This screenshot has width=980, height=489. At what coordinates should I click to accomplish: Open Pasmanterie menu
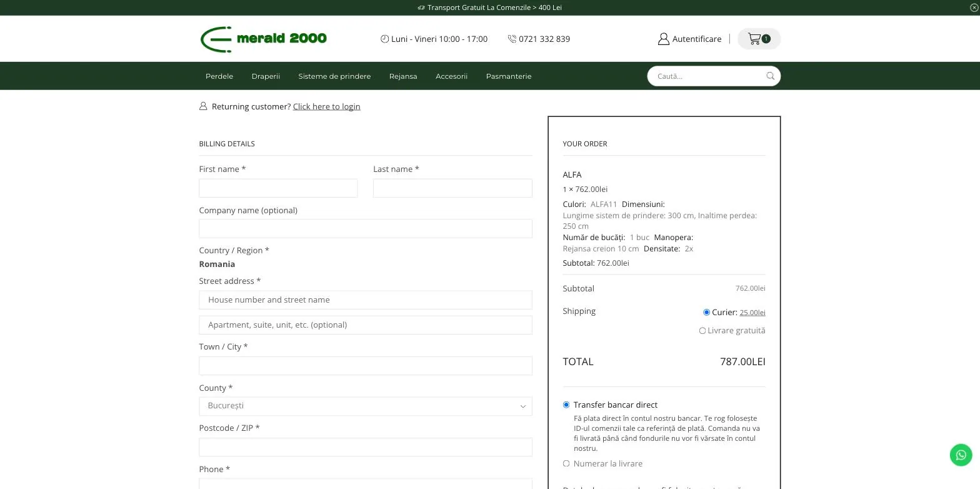point(509,76)
